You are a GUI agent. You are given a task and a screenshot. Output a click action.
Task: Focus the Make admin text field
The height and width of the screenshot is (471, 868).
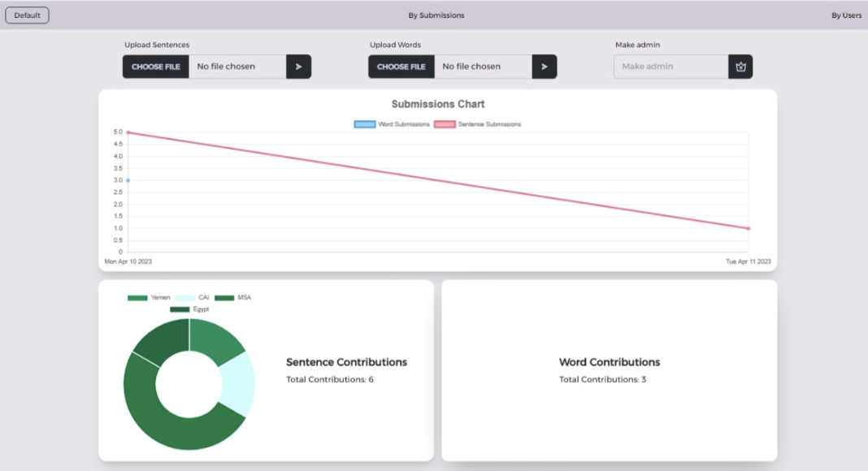671,67
